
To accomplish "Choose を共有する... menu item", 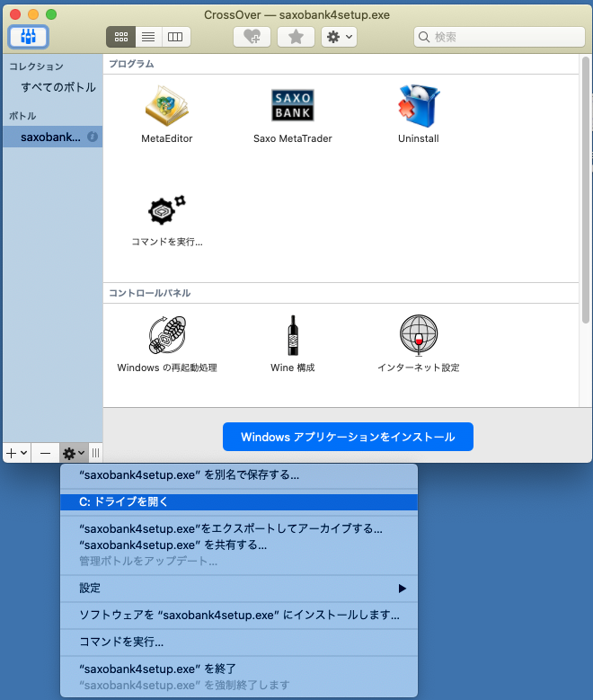I will coord(239,545).
